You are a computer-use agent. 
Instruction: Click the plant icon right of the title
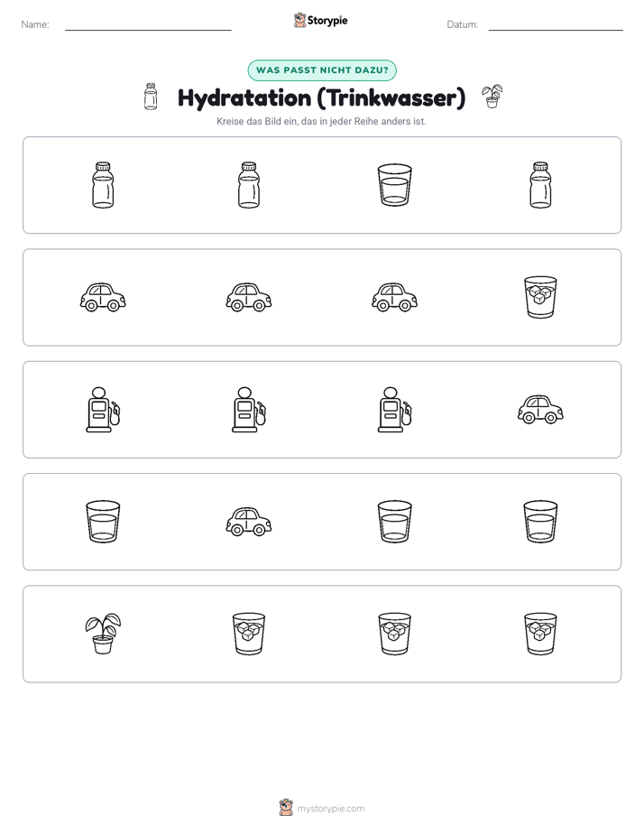point(492,97)
